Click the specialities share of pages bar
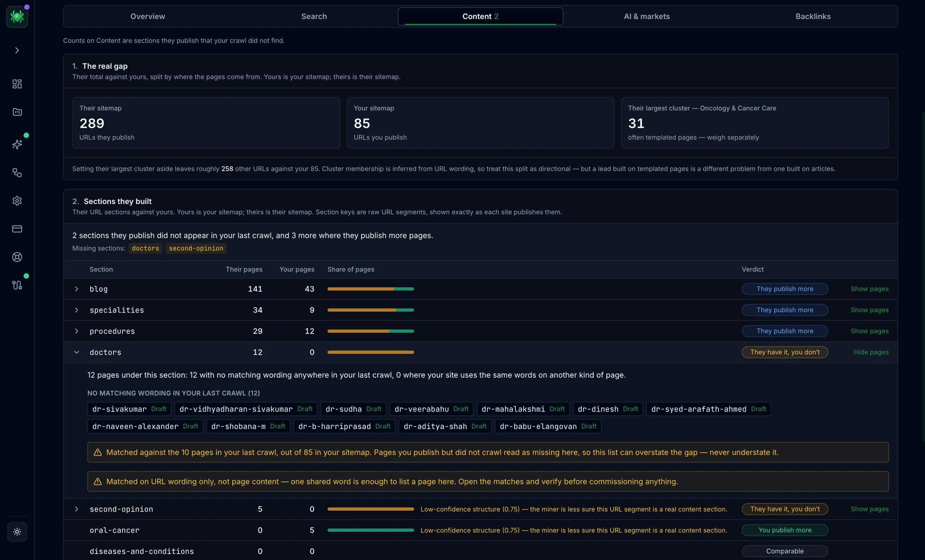925x560 pixels. point(370,310)
